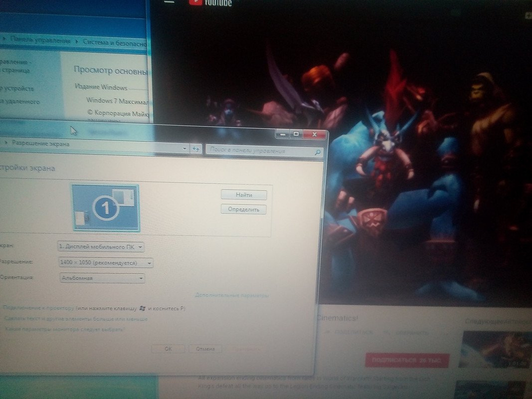Viewport: 532px width, 399px height.
Task: Click the Определить button
Action: point(244,209)
